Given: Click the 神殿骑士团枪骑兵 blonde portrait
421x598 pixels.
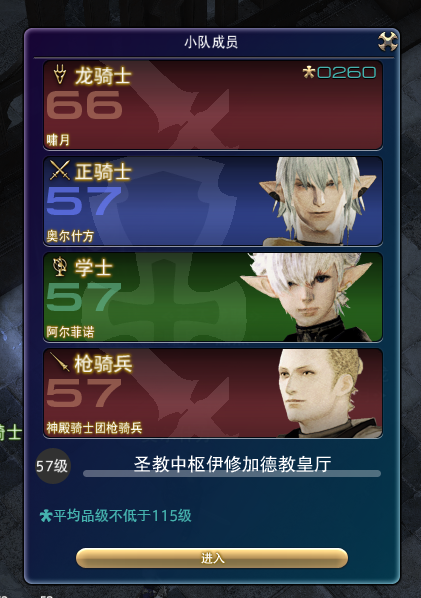Looking at the screenshot, I should point(328,393).
